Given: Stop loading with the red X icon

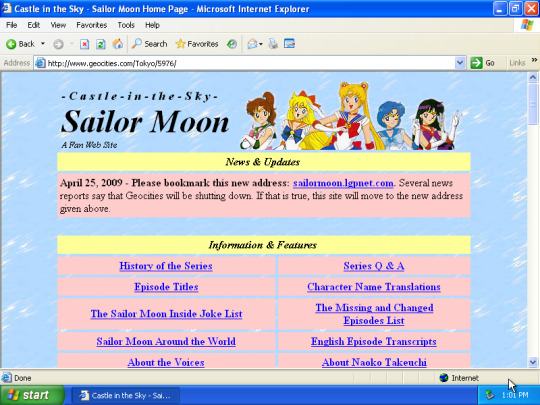Looking at the screenshot, I should point(84,44).
